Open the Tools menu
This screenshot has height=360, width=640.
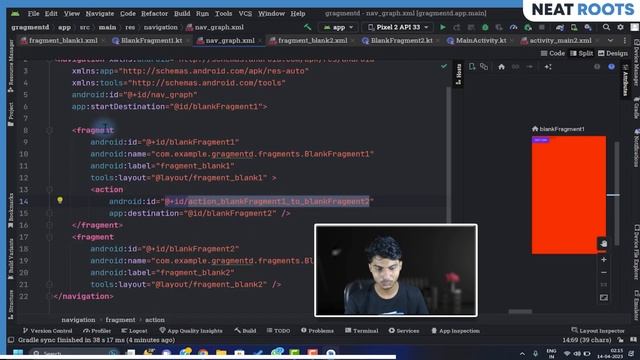(x=223, y=13)
